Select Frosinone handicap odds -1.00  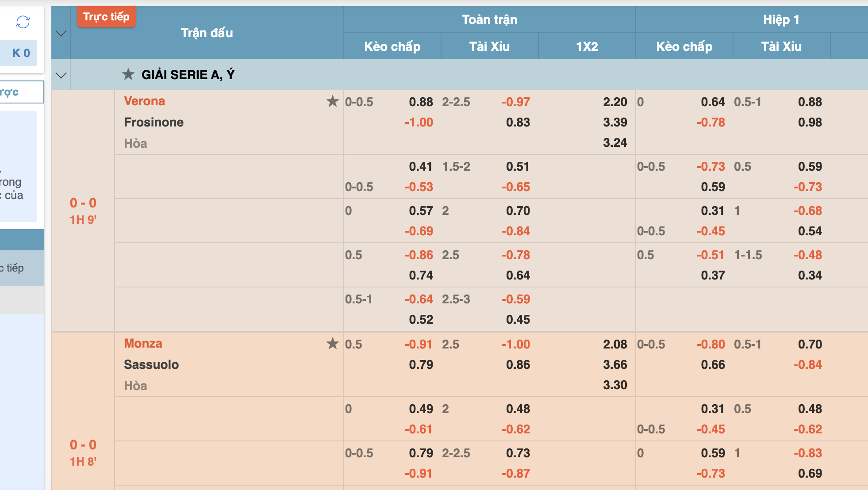click(x=419, y=122)
